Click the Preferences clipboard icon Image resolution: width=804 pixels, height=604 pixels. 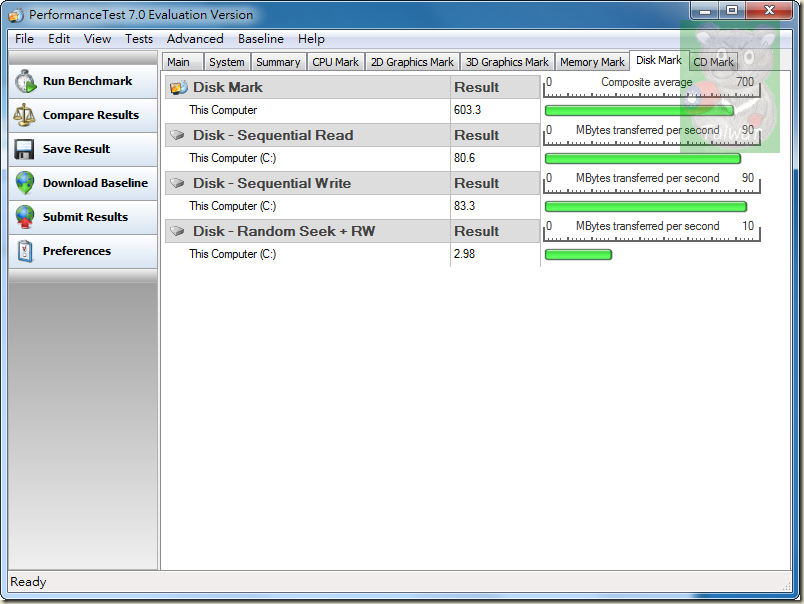25,251
